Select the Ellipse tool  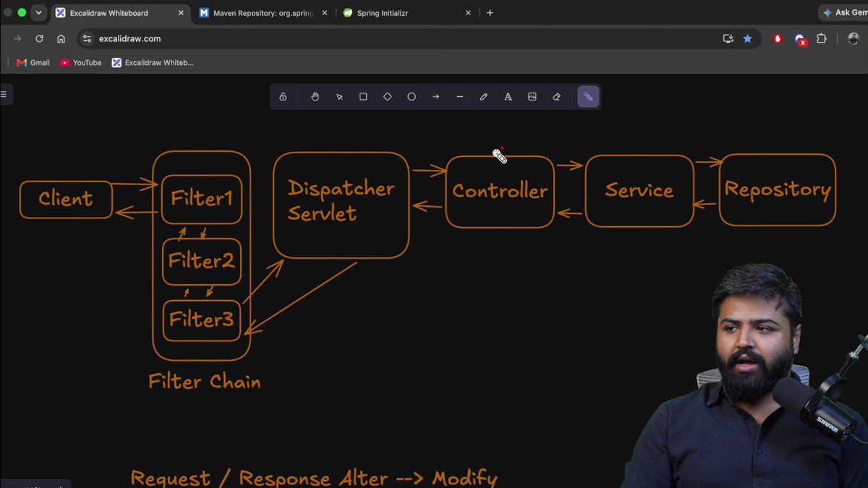pos(412,97)
